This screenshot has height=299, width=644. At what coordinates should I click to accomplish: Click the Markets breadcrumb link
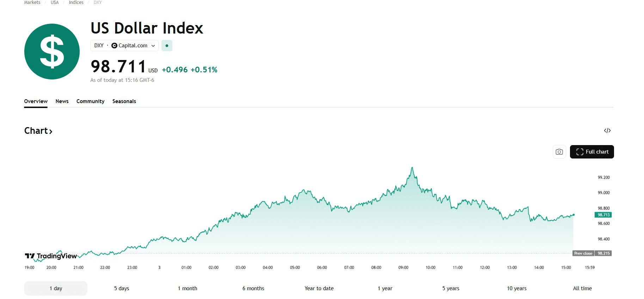point(32,2)
